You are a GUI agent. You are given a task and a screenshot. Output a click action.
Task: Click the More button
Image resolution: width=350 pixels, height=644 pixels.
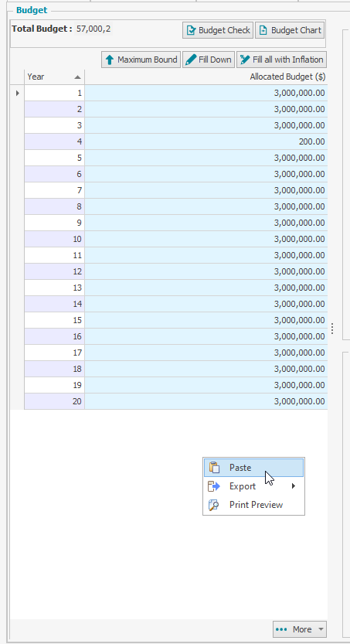[300, 629]
